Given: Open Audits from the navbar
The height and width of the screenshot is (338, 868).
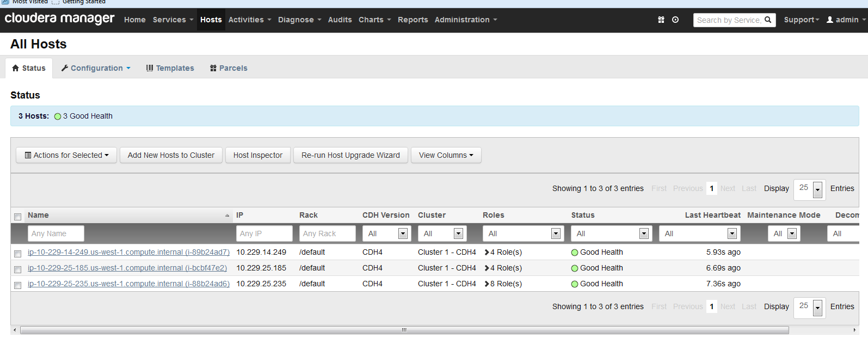Looking at the screenshot, I should tap(340, 20).
